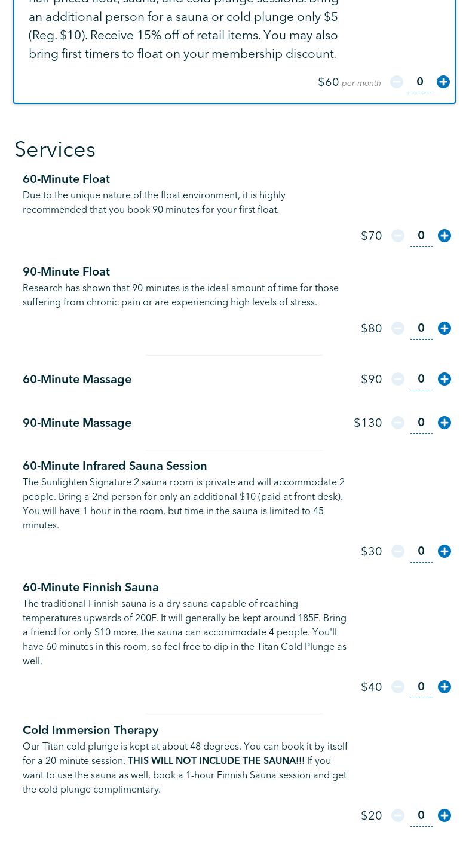Add one 60-Minute Finnish Sauna
This screenshot has height=868, width=469.
pyautogui.click(x=445, y=687)
